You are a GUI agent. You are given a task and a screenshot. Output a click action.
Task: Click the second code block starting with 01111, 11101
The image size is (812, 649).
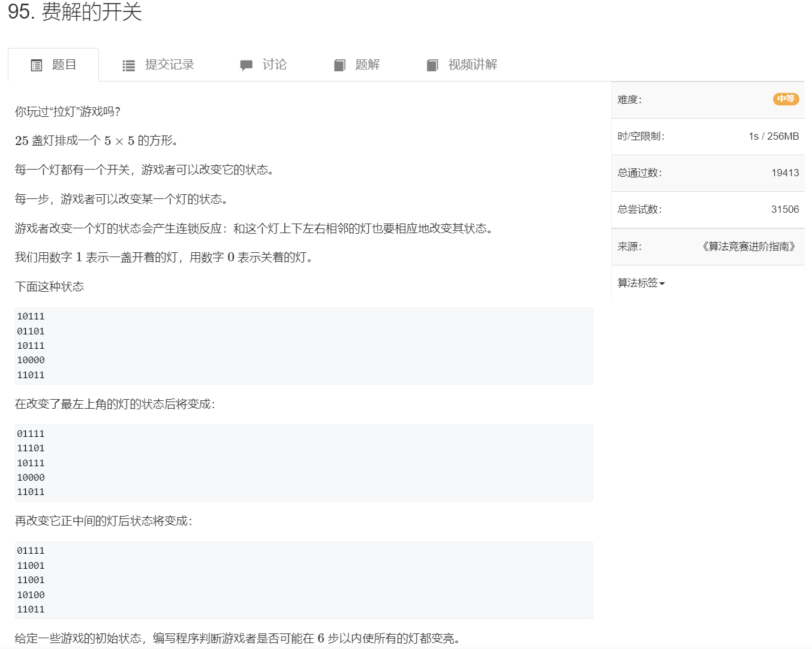click(304, 463)
